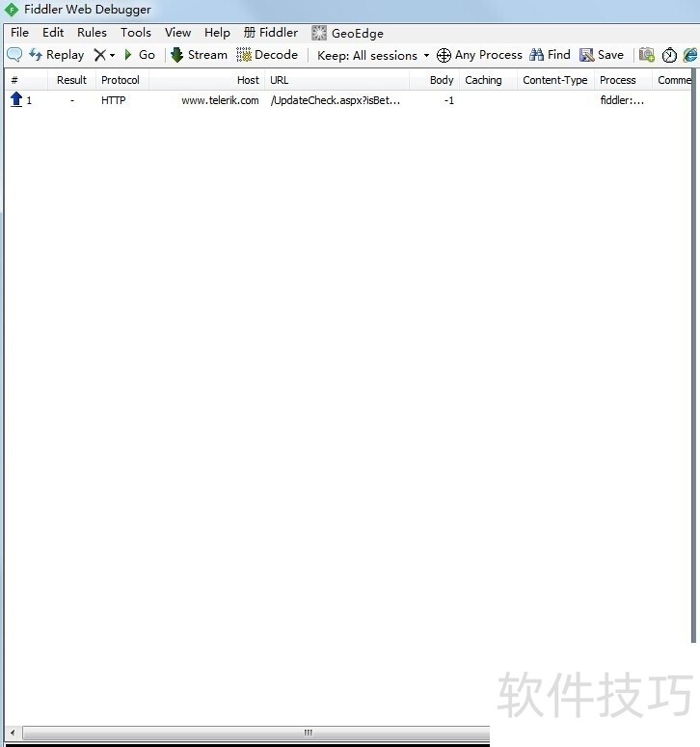Open the Tools menu
Viewport: 700px width, 747px height.
pyautogui.click(x=136, y=33)
